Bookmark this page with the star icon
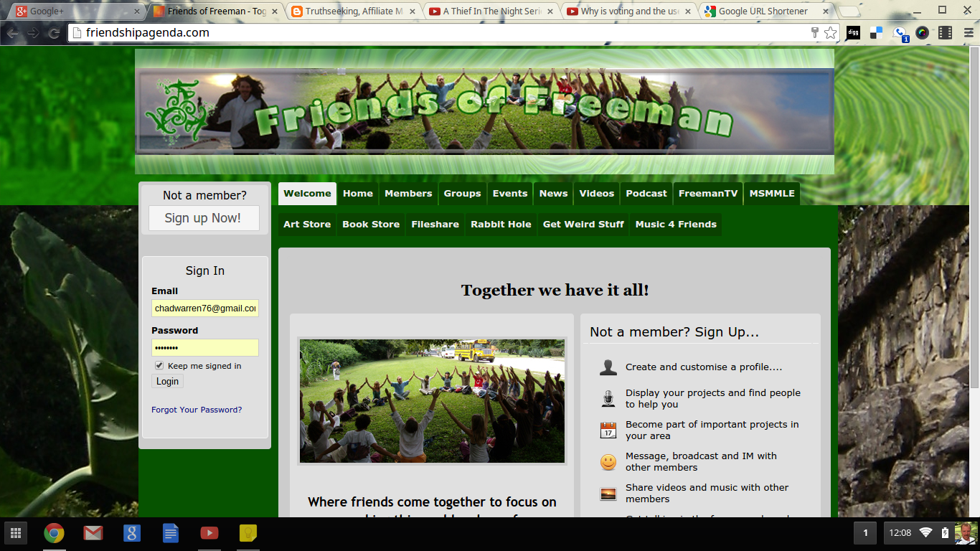 point(830,32)
